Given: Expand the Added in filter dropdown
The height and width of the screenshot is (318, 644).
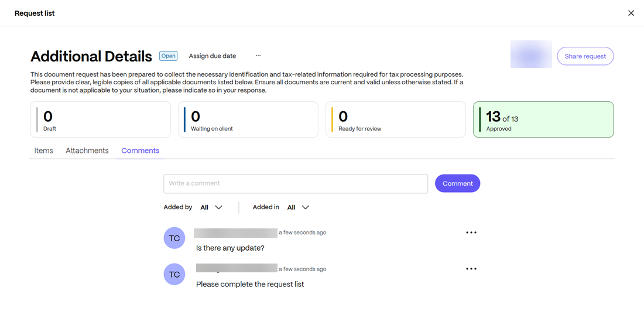Looking at the screenshot, I should pyautogui.click(x=298, y=207).
